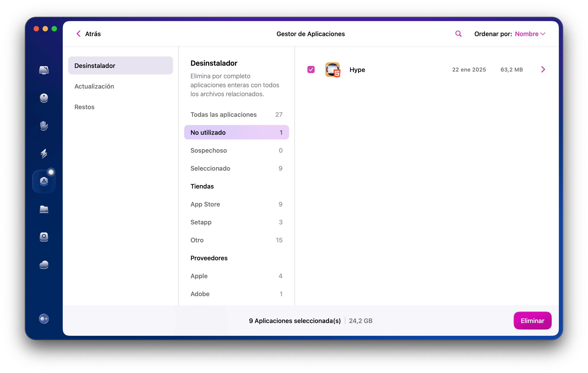588x373 pixels.
Task: Click the Atrás back button
Action: point(88,34)
